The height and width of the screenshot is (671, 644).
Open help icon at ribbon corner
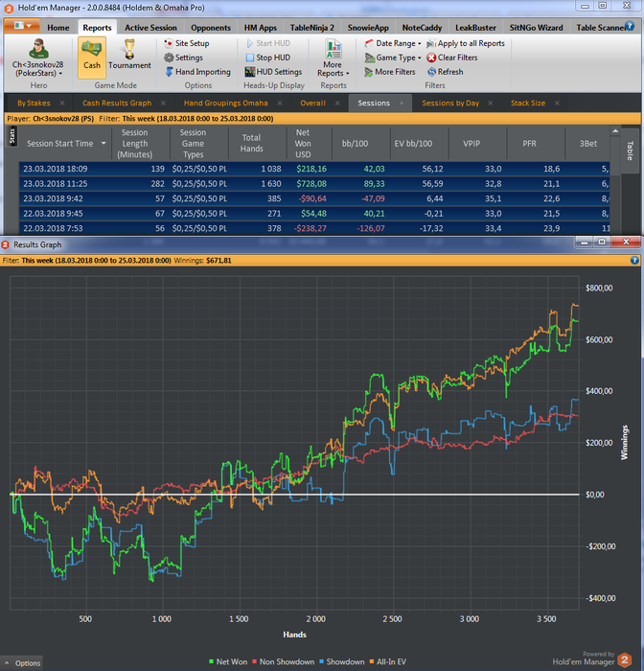[630, 26]
